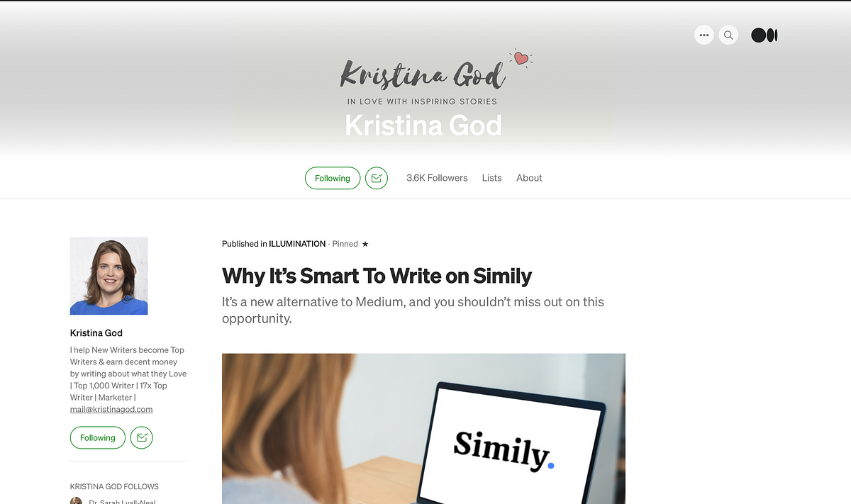Click mail@kristinagod.com email link
851x504 pixels.
coord(111,409)
